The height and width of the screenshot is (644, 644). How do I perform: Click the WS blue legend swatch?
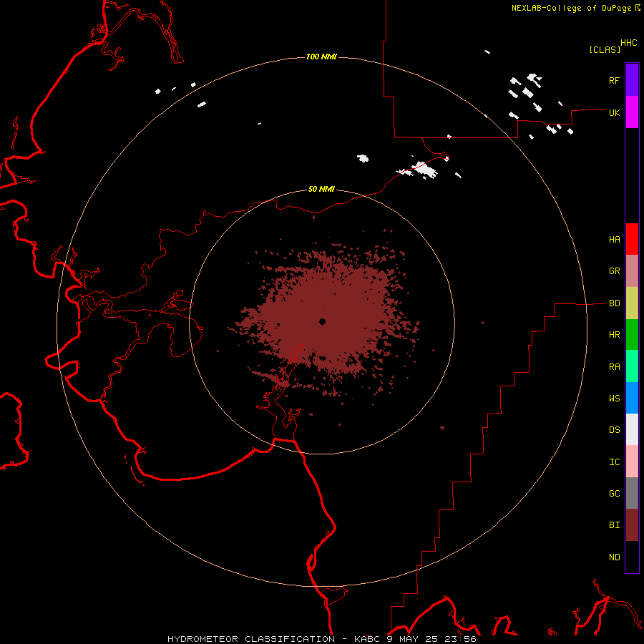click(x=632, y=398)
